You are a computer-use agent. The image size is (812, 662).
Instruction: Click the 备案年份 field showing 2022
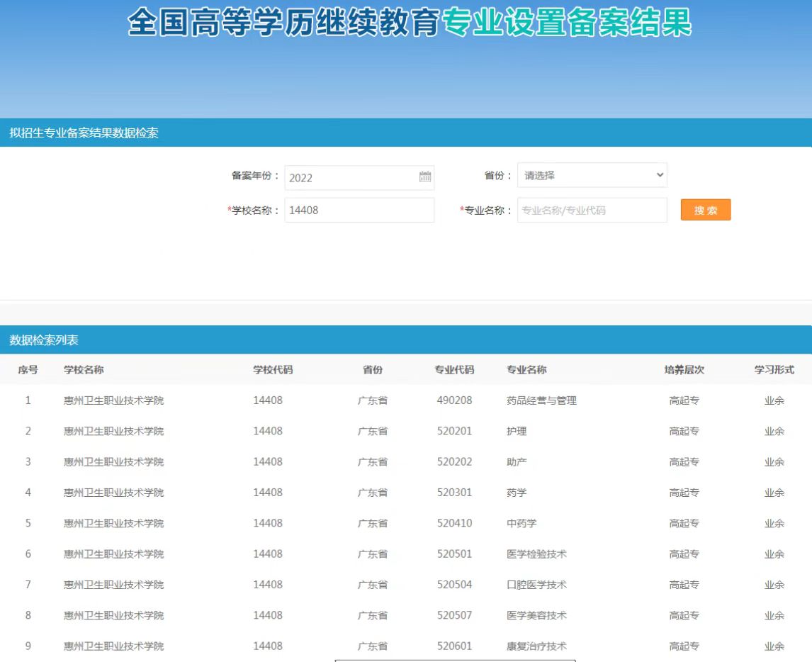tap(351, 177)
